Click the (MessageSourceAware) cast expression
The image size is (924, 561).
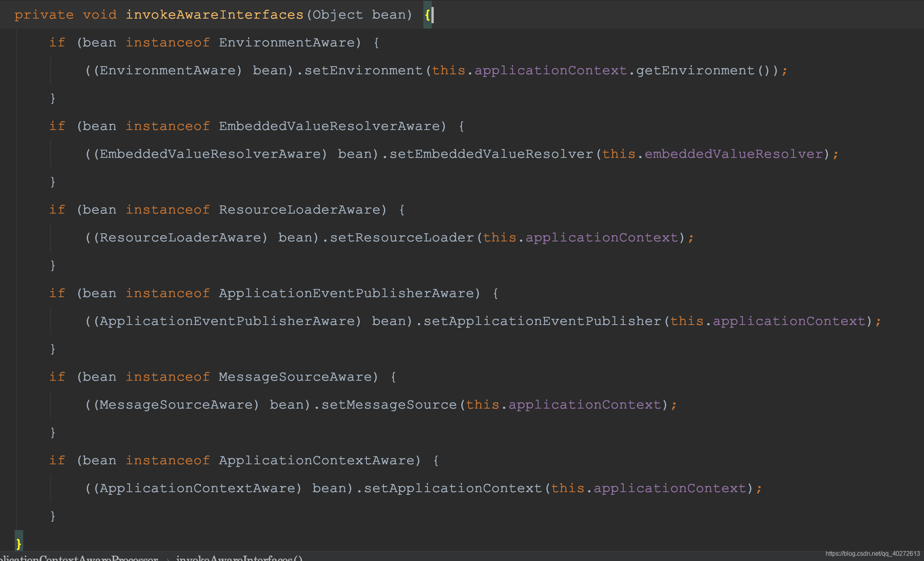(x=176, y=405)
